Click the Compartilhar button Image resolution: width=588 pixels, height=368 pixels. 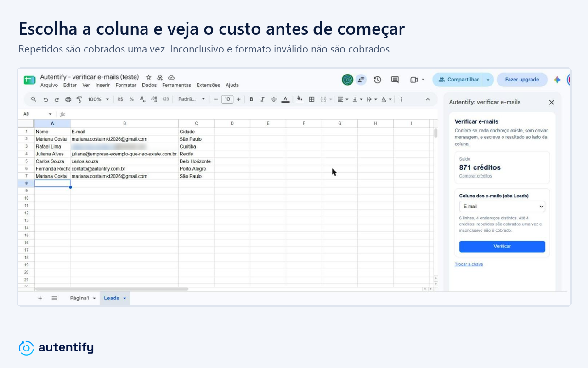tap(458, 80)
